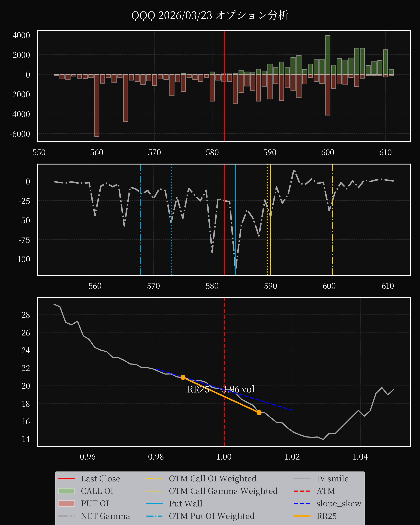The height and width of the screenshot is (525, 420).
Task: Click the lower-right orange RR25 marker dot
Action: click(259, 412)
